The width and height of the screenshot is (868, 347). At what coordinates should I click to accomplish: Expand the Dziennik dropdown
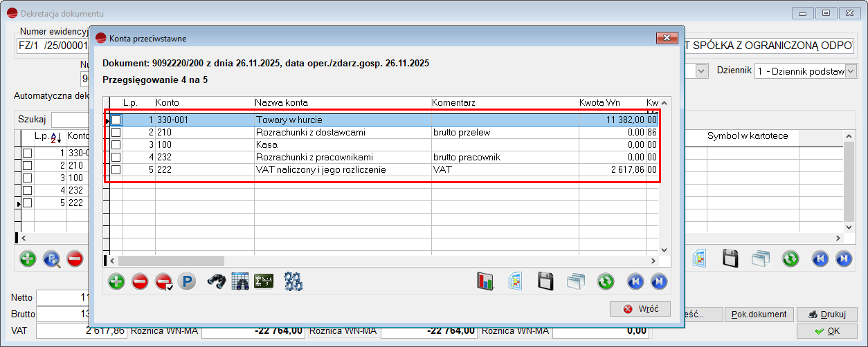851,71
